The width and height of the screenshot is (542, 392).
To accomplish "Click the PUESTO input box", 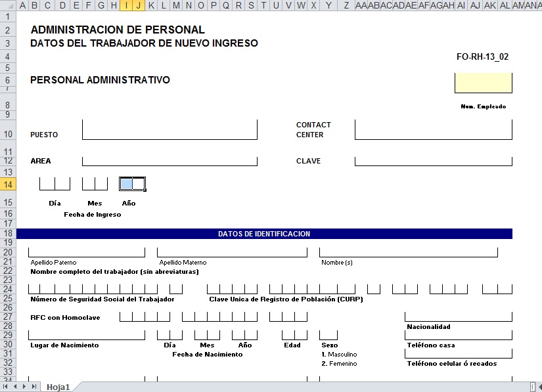I will point(169,130).
